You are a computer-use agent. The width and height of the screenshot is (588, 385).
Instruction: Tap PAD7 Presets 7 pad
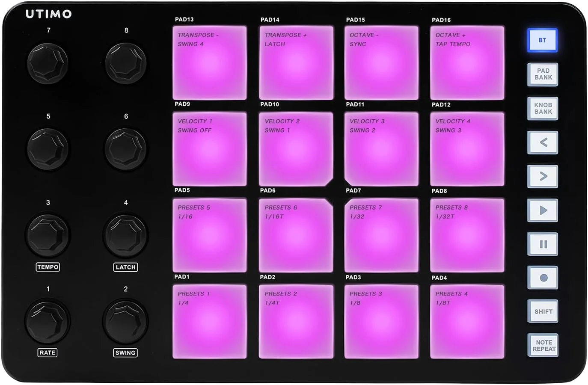coord(381,235)
